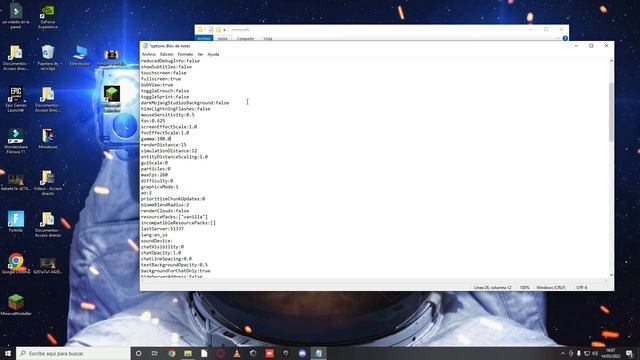Select Minecraft Launcher desktop shortcut
Screen dimensions: 640x360
(112, 99)
